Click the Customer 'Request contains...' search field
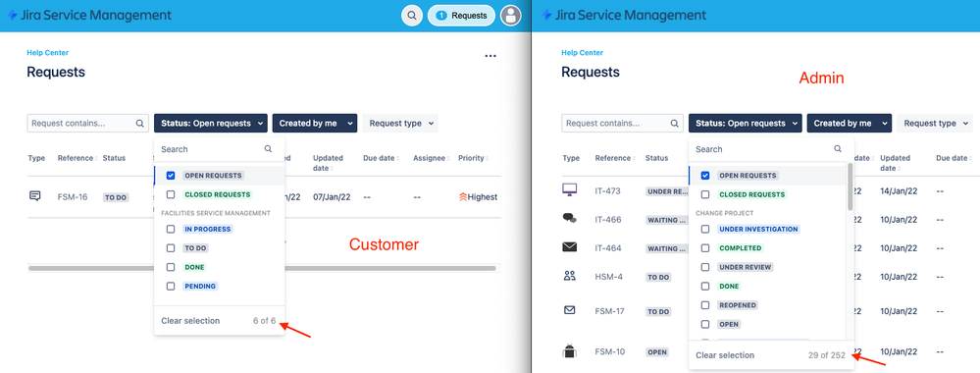The width and height of the screenshot is (980, 373). tap(87, 124)
